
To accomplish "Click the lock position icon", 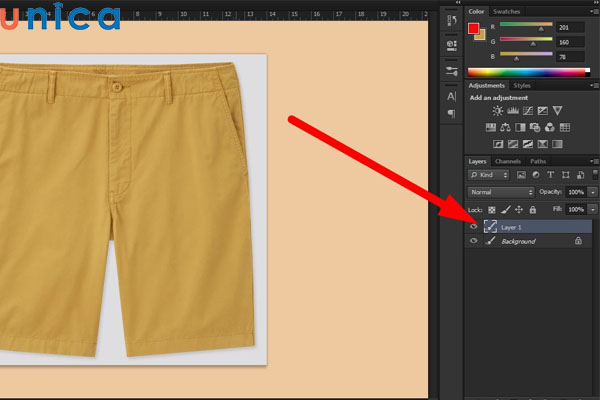I will (x=520, y=209).
